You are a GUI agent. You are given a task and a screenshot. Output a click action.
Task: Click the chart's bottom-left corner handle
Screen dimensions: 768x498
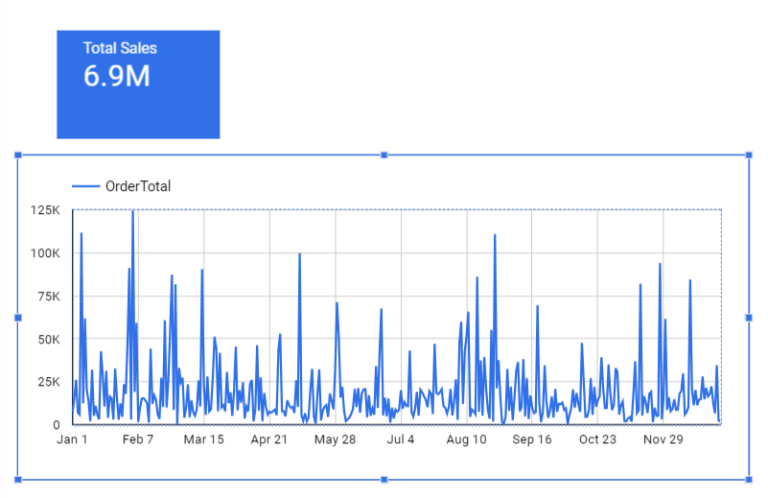click(18, 479)
